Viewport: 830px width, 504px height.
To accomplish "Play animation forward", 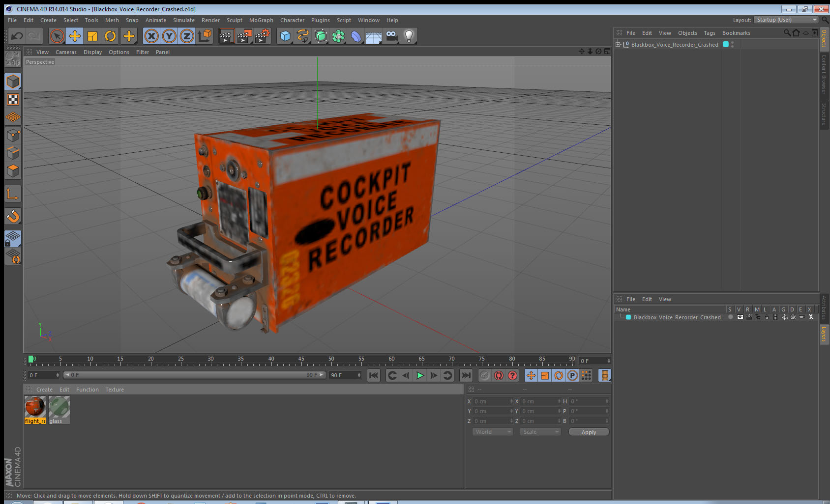I will [x=420, y=375].
